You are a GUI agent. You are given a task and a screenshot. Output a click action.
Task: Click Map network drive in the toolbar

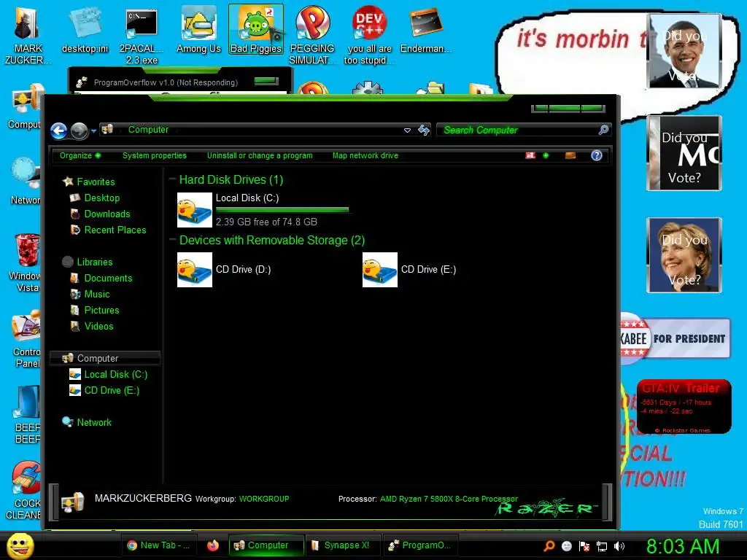365,155
